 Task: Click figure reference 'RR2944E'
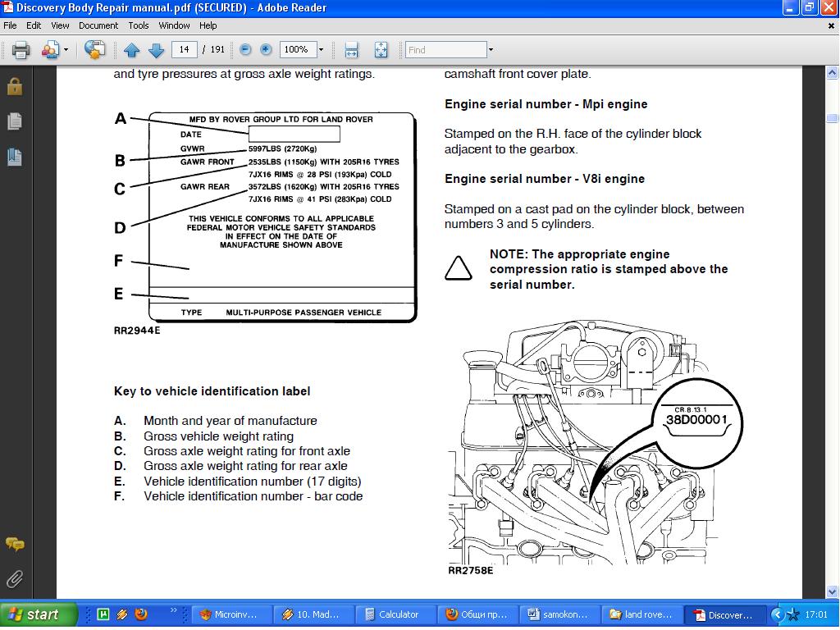point(137,331)
